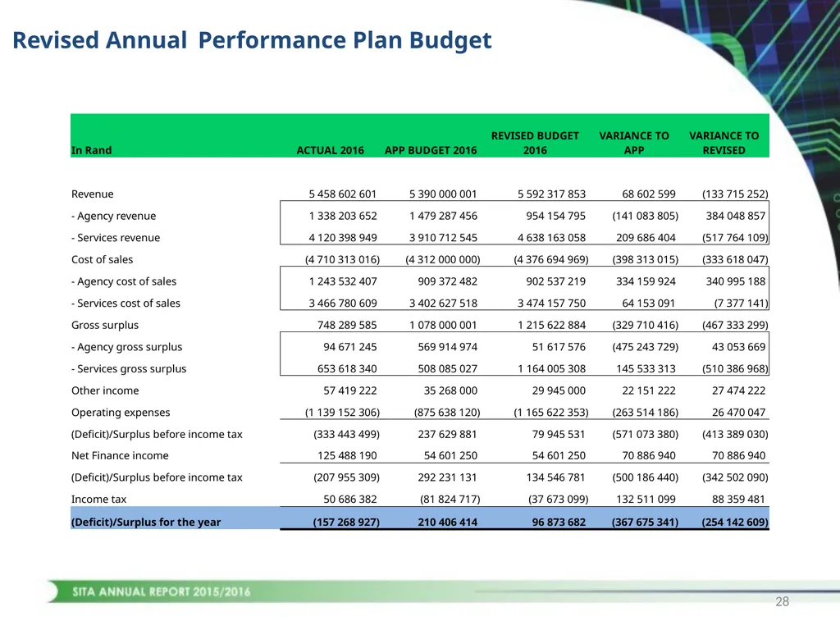The height and width of the screenshot is (630, 840).
Task: Click Revenue actual value 5 458 602 601
Action: pyautogui.click(x=342, y=194)
